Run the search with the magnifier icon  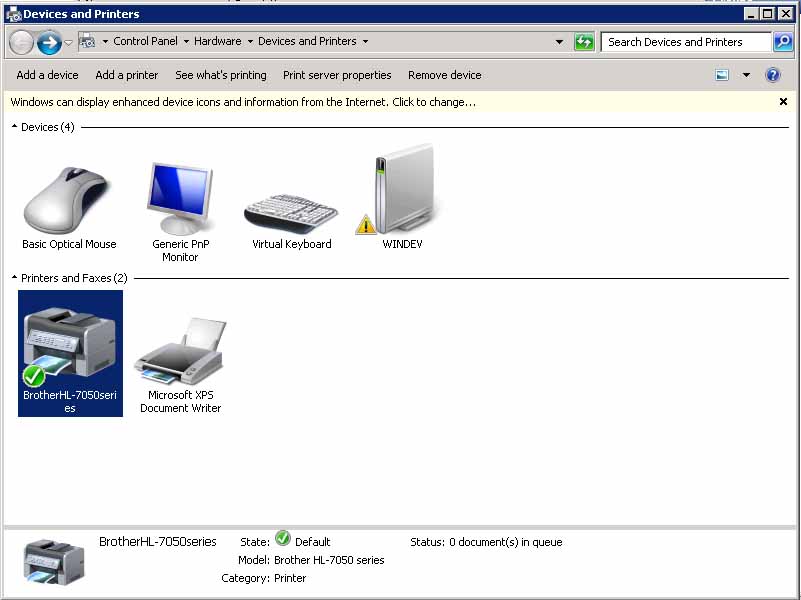781,42
